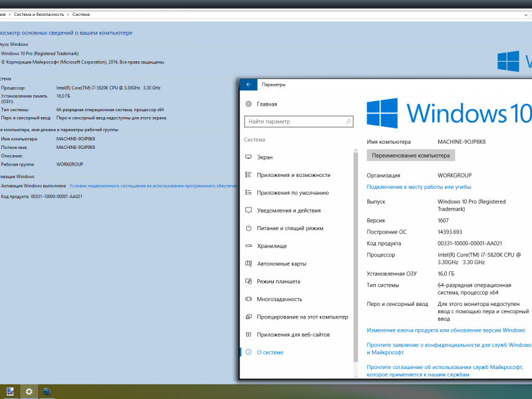Open the privacy statement link for Windows
The image size is (532, 399).
[x=448, y=348]
